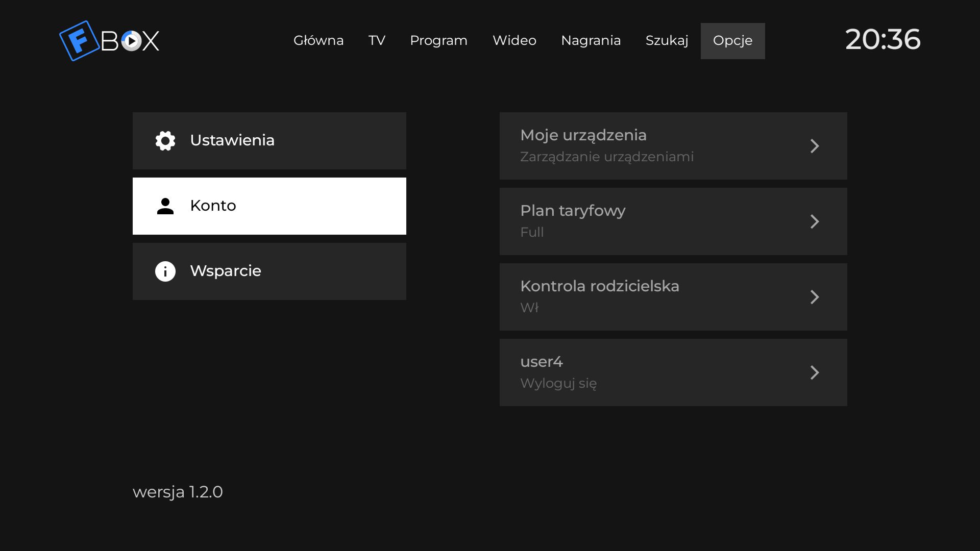Open Kontrola rodzicielska via its chevron
980x551 pixels.
815,297
